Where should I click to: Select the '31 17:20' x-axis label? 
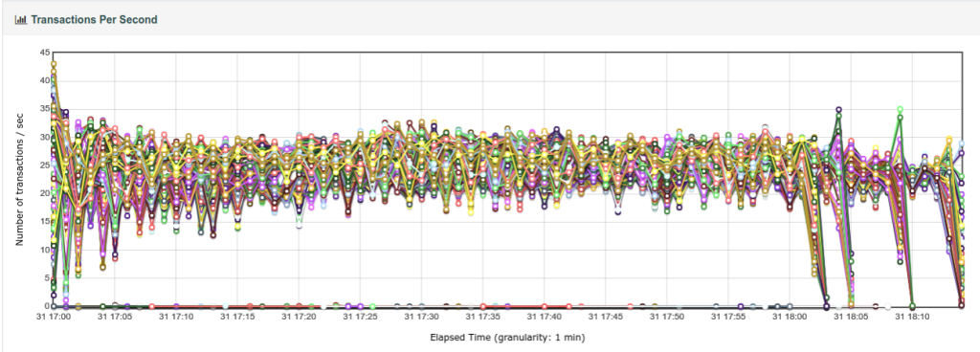pos(299,317)
